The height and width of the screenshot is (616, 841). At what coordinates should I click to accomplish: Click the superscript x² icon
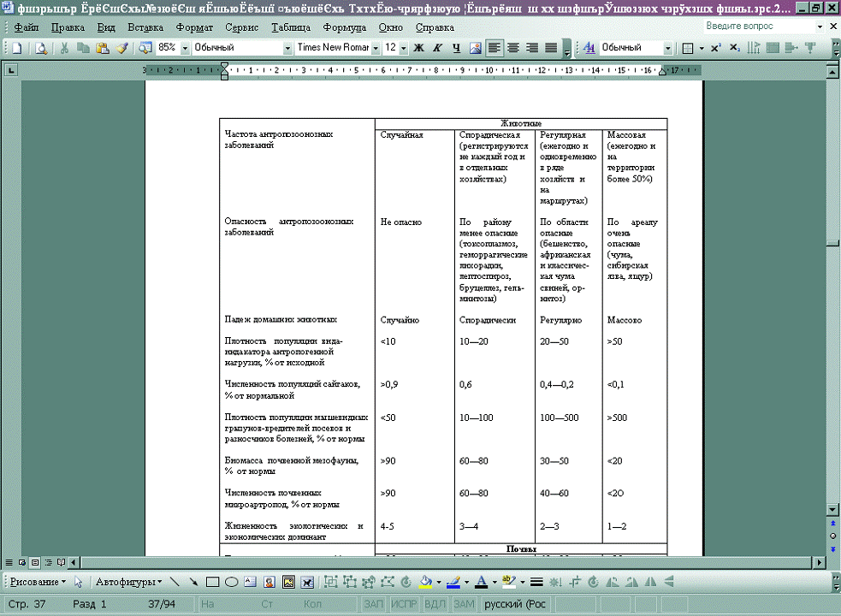click(715, 48)
